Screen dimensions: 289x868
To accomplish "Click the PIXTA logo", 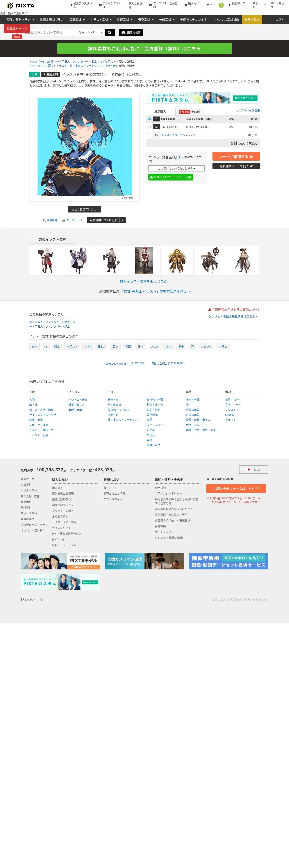I will tap(20, 5).
